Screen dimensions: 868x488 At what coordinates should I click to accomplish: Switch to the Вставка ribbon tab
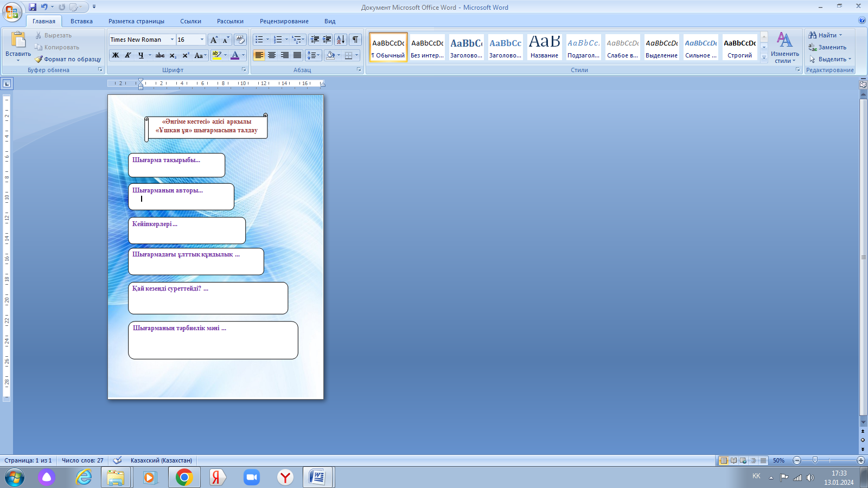[x=81, y=21]
